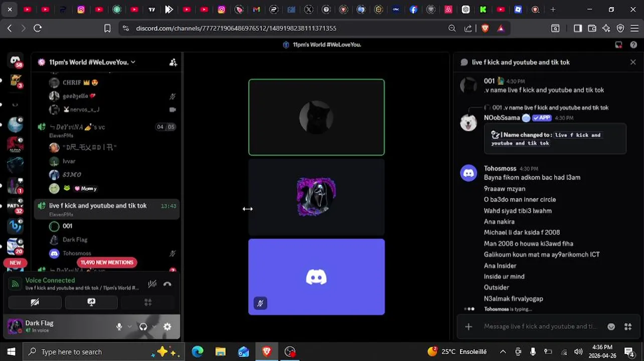Open activities button in voice panel
Viewport: 644px width, 361px height.
[x=148, y=302]
